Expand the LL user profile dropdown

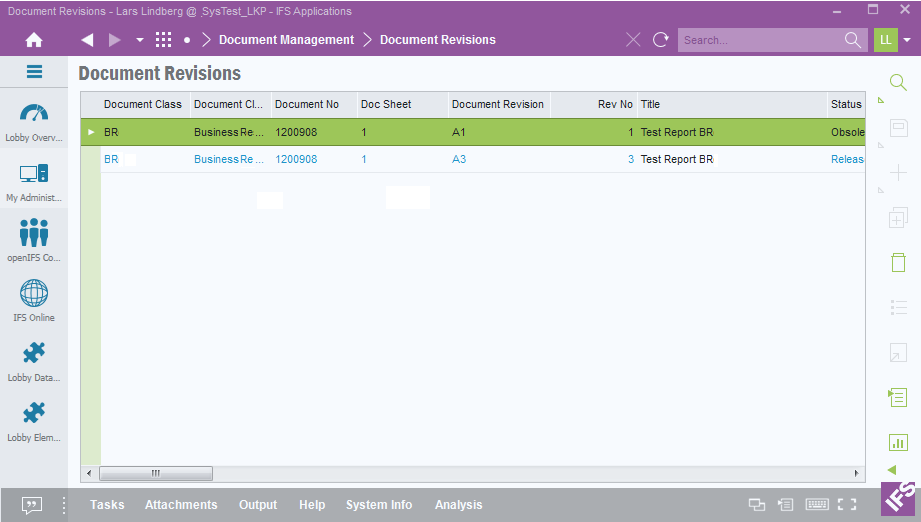pos(907,40)
